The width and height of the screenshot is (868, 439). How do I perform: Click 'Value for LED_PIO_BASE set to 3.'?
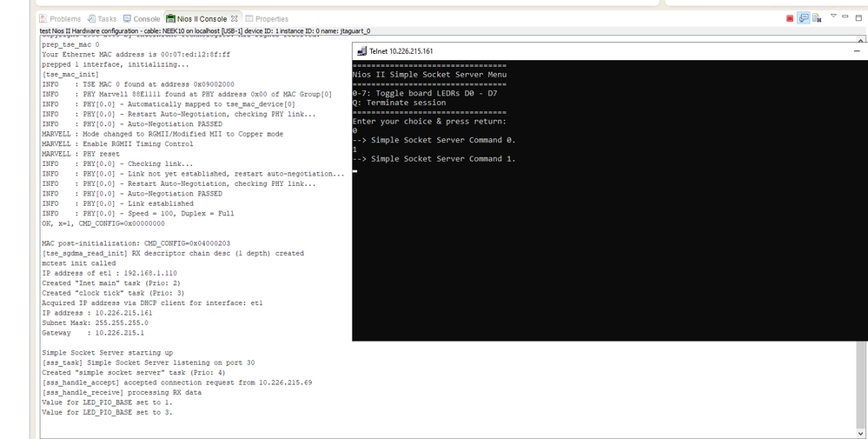pos(107,413)
